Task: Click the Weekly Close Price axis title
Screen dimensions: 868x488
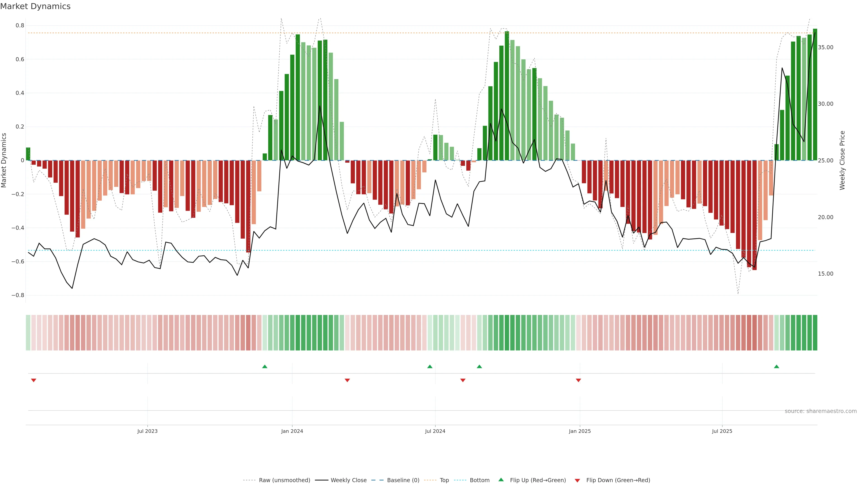Action: [842, 160]
